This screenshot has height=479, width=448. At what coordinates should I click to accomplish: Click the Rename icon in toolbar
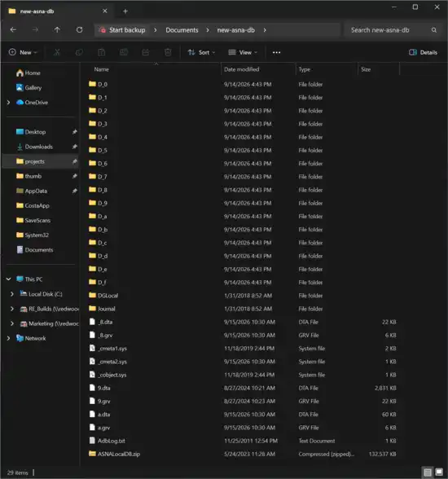pyautogui.click(x=123, y=52)
